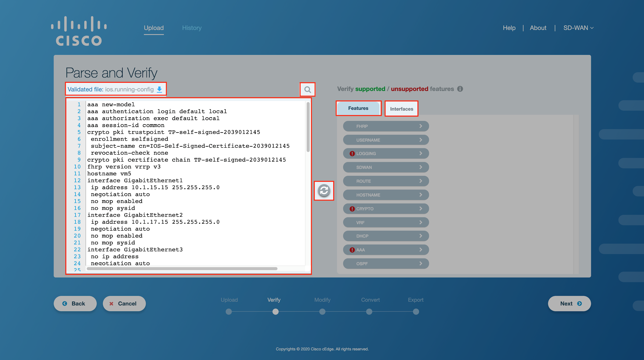Viewport: 644px width, 360px height.
Task: Select the Features tab
Action: [357, 108]
